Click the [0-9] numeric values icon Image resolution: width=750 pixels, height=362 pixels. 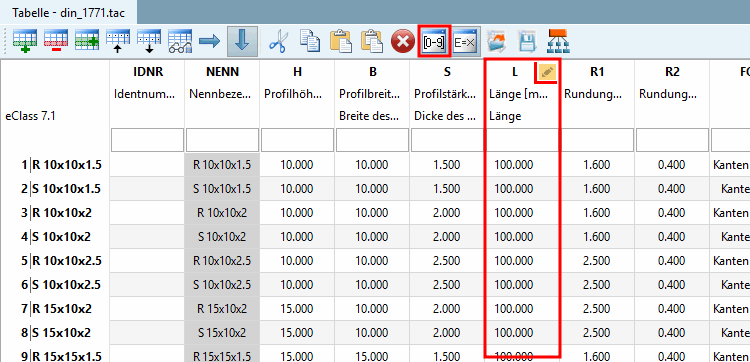point(434,42)
